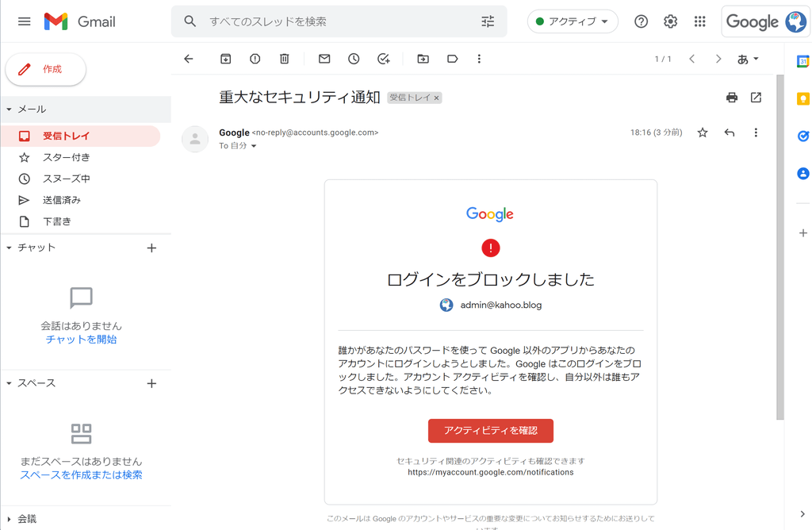Open the Google Keep side panel
The image size is (812, 530).
(x=802, y=98)
